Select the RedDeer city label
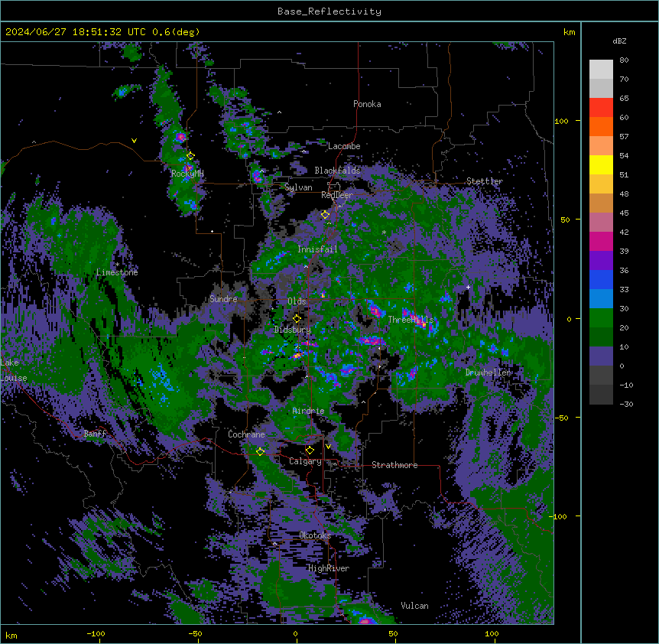This screenshot has width=659, height=644. pyautogui.click(x=337, y=195)
